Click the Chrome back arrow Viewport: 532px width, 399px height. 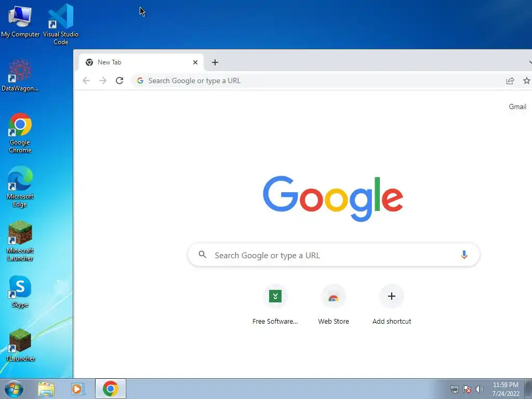click(86, 81)
